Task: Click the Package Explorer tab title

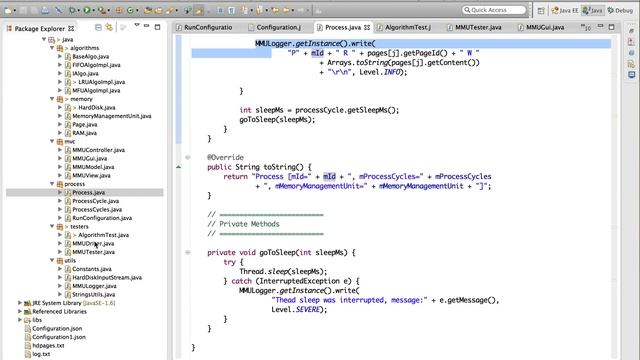Action: [x=40, y=29]
